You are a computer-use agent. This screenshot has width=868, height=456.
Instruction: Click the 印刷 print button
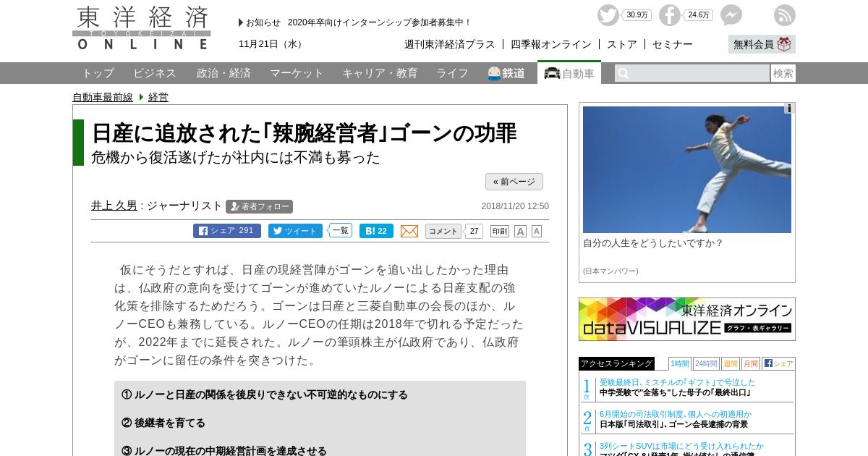coord(500,231)
